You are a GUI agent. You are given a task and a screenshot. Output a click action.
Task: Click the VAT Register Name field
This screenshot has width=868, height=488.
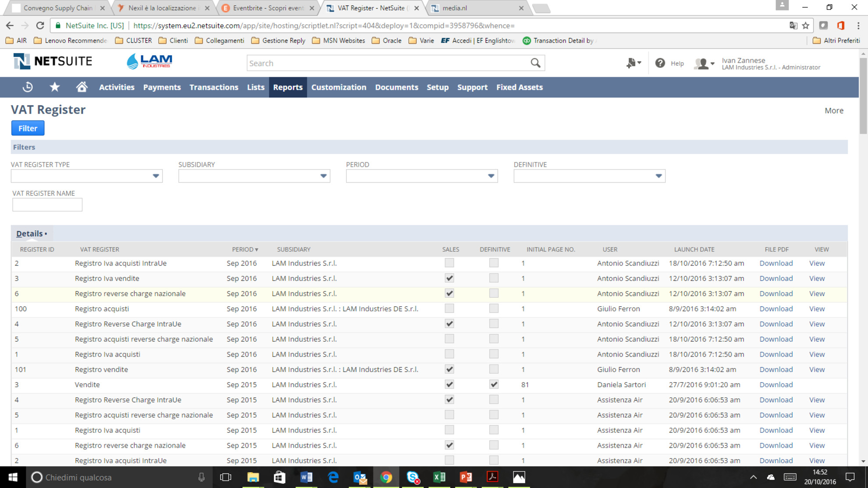47,205
